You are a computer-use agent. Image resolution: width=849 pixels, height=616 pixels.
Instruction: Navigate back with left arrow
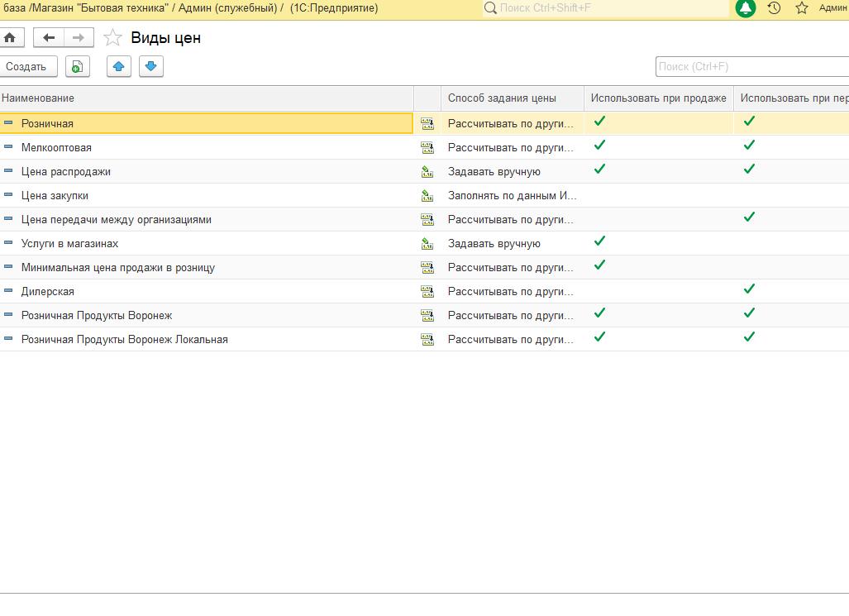tap(49, 38)
